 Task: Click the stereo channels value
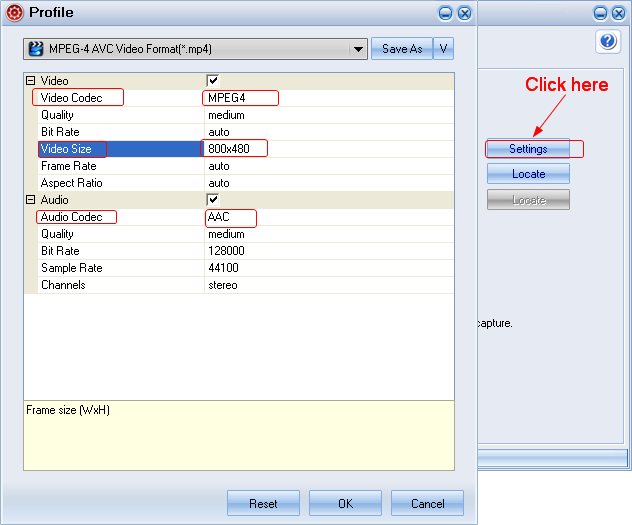[x=223, y=285]
